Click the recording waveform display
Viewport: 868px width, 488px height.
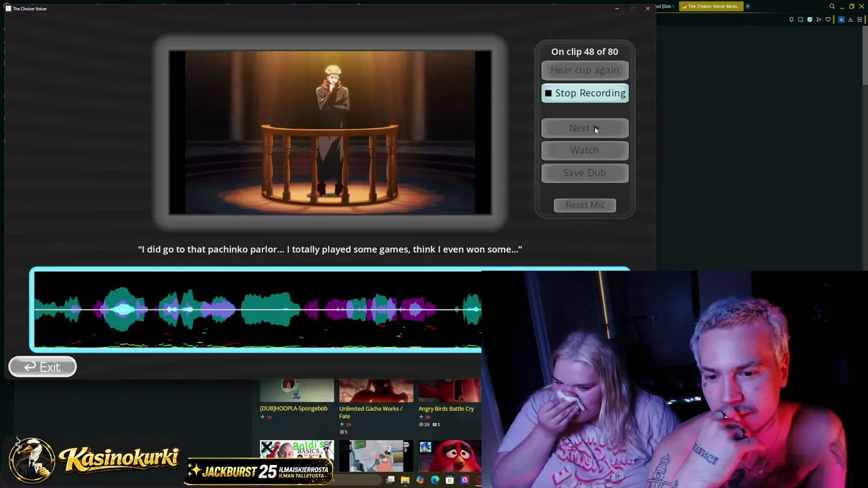click(x=258, y=310)
